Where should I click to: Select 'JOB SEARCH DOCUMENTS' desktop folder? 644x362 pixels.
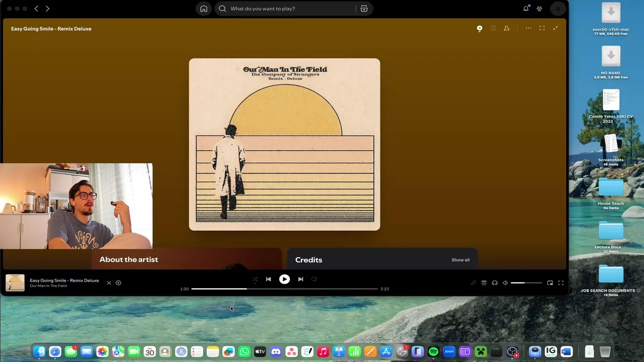(x=611, y=279)
